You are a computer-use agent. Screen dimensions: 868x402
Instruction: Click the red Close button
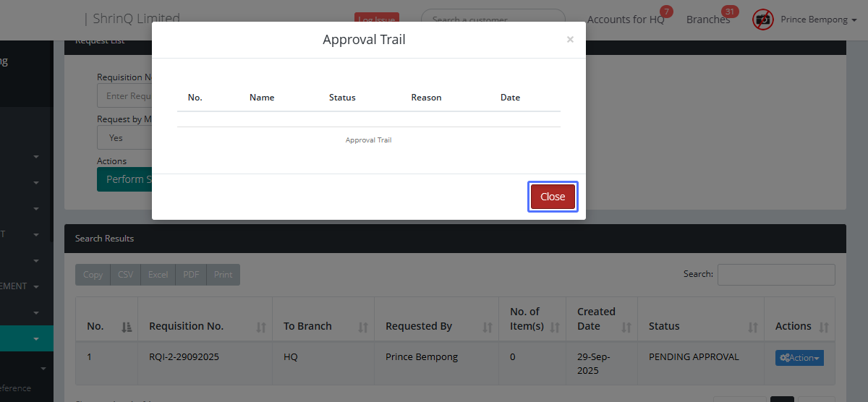[553, 197]
